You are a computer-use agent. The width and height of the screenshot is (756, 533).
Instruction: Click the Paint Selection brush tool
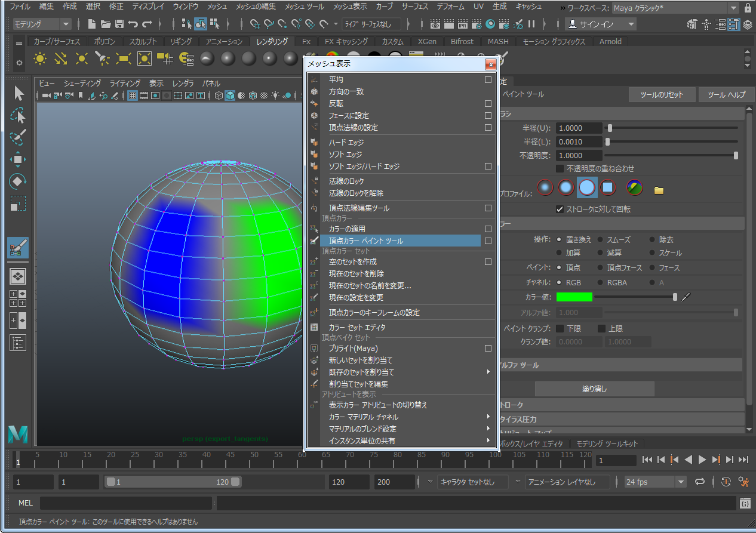[x=19, y=137]
